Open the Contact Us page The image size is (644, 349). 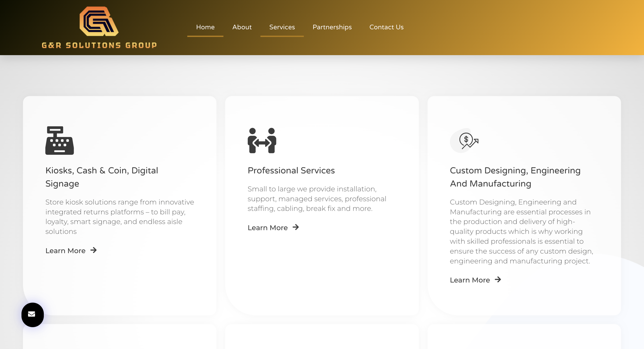(386, 27)
